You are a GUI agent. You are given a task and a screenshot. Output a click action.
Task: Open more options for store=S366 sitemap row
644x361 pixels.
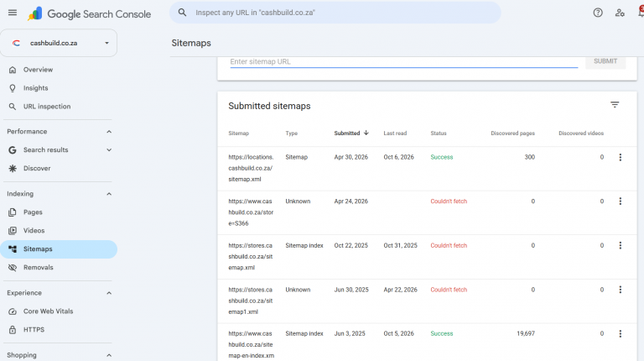click(x=621, y=201)
